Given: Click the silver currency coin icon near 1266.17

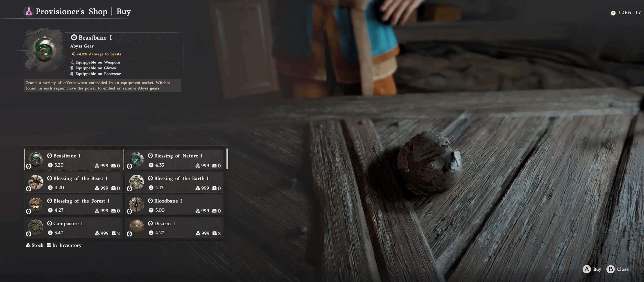Looking at the screenshot, I should click(613, 13).
